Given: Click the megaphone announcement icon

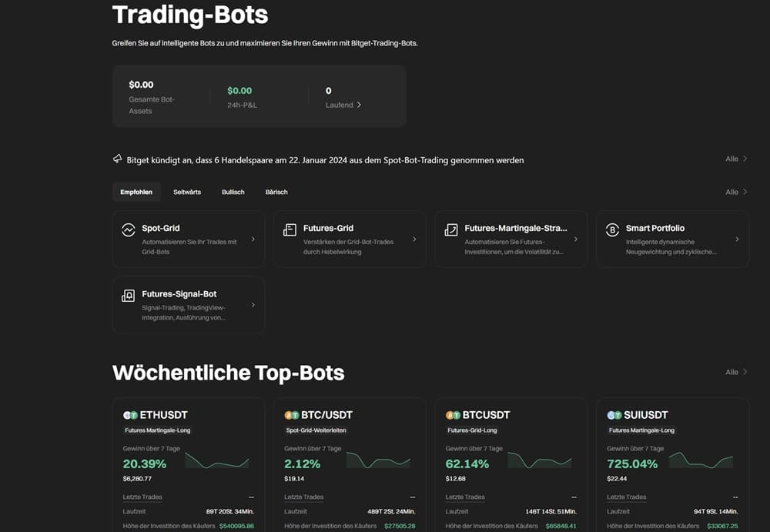Looking at the screenshot, I should tap(117, 159).
